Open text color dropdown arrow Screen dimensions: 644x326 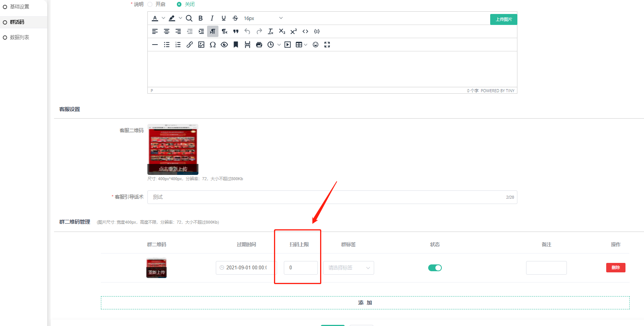click(x=163, y=18)
